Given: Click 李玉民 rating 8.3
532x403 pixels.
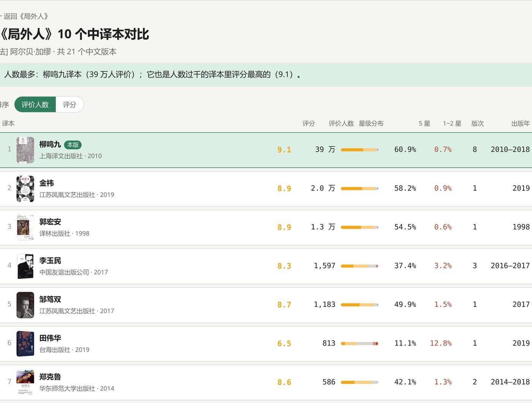Looking at the screenshot, I should (284, 266).
